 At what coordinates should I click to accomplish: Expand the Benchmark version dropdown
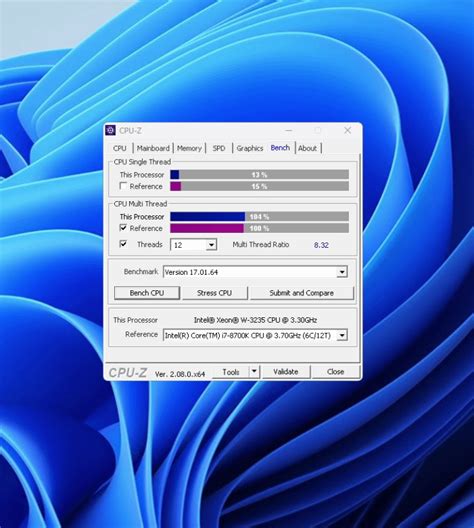[342, 272]
